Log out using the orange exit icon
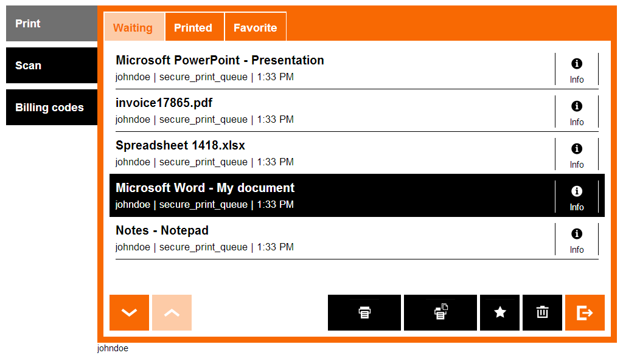 pos(585,312)
